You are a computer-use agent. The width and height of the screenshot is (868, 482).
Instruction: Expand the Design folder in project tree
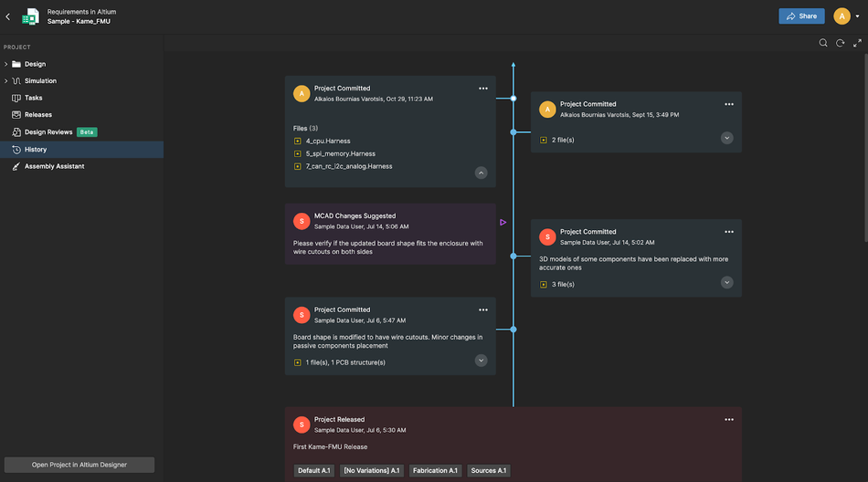pyautogui.click(x=5, y=64)
